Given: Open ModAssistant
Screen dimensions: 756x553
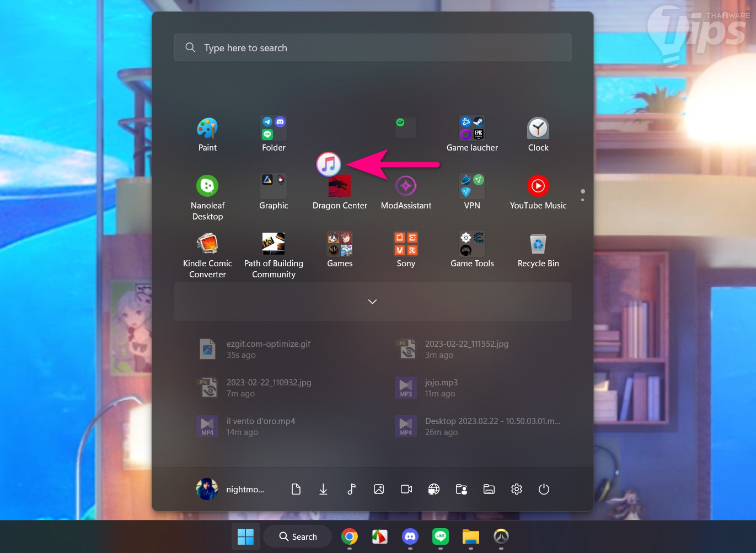Looking at the screenshot, I should point(406,192).
